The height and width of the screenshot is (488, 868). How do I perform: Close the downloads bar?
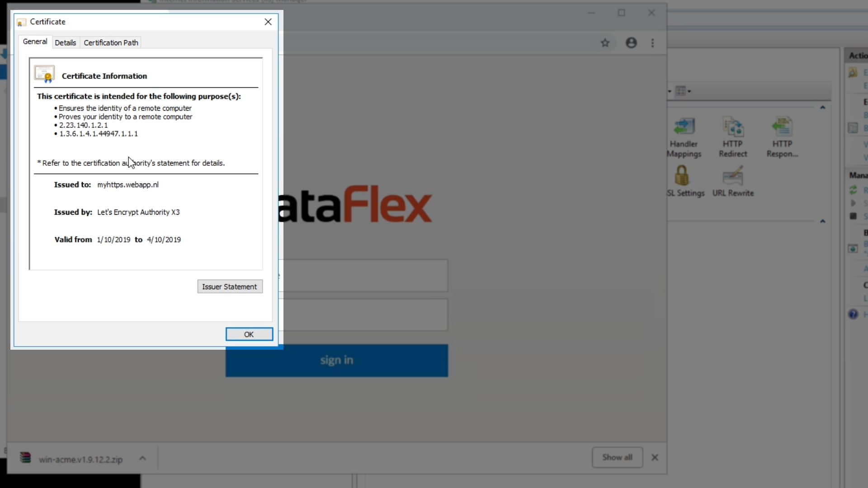(655, 458)
